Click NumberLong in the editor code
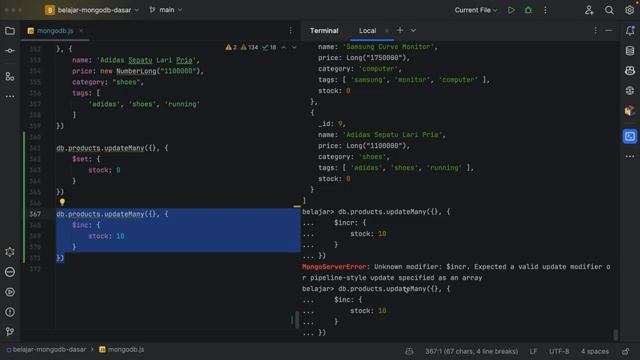This screenshot has width=640, height=360. [x=136, y=71]
